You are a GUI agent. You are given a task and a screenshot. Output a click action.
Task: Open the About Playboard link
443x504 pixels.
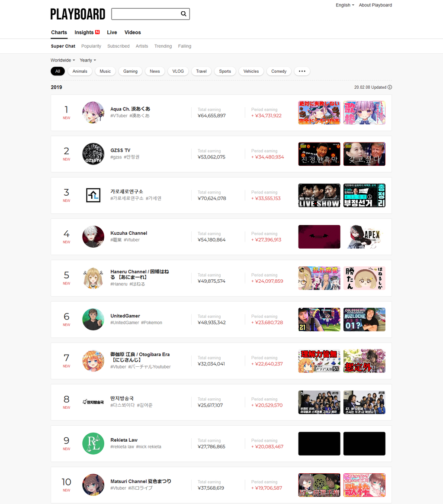point(375,5)
